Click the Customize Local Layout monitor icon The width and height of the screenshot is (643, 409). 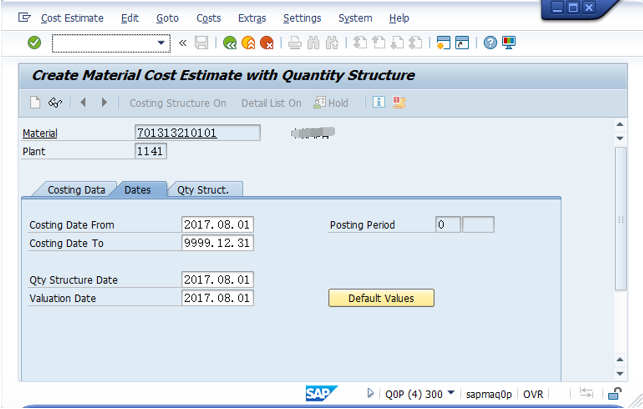509,42
